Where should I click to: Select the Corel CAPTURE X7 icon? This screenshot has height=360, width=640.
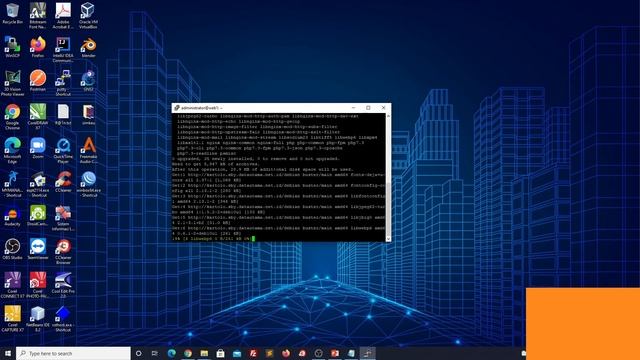coord(12,319)
